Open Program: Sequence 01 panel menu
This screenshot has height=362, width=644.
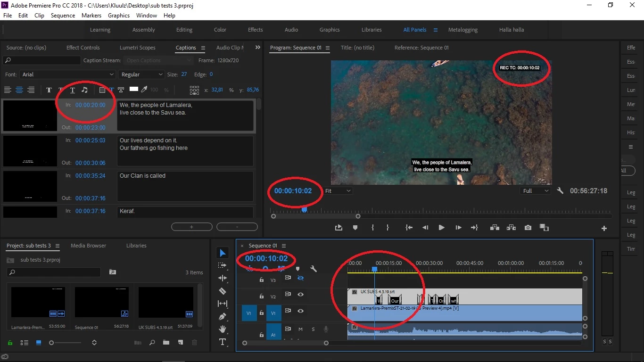(328, 48)
